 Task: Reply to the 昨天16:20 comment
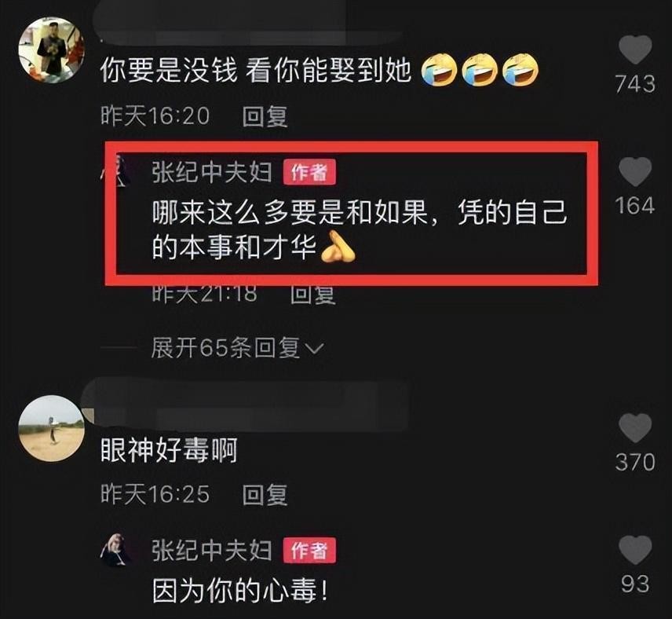tap(265, 116)
